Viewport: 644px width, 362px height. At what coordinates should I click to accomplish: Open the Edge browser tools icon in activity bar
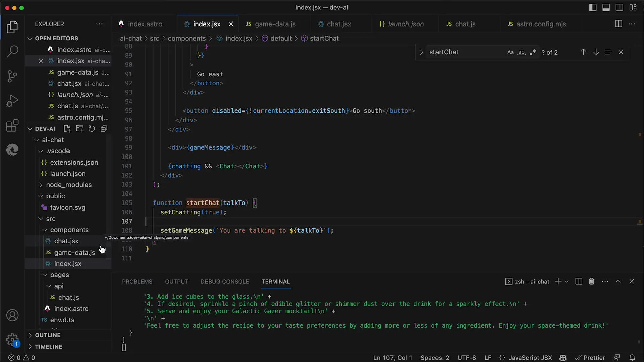12,150
